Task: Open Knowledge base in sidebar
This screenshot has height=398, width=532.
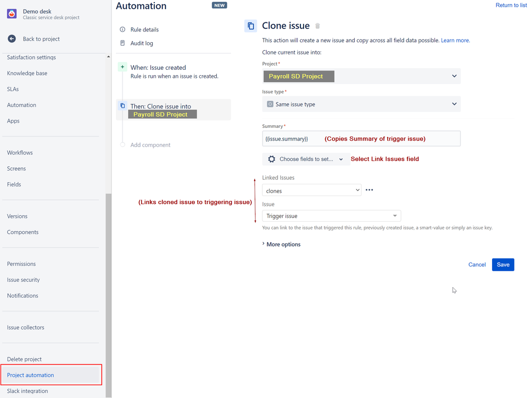Action: 27,73
